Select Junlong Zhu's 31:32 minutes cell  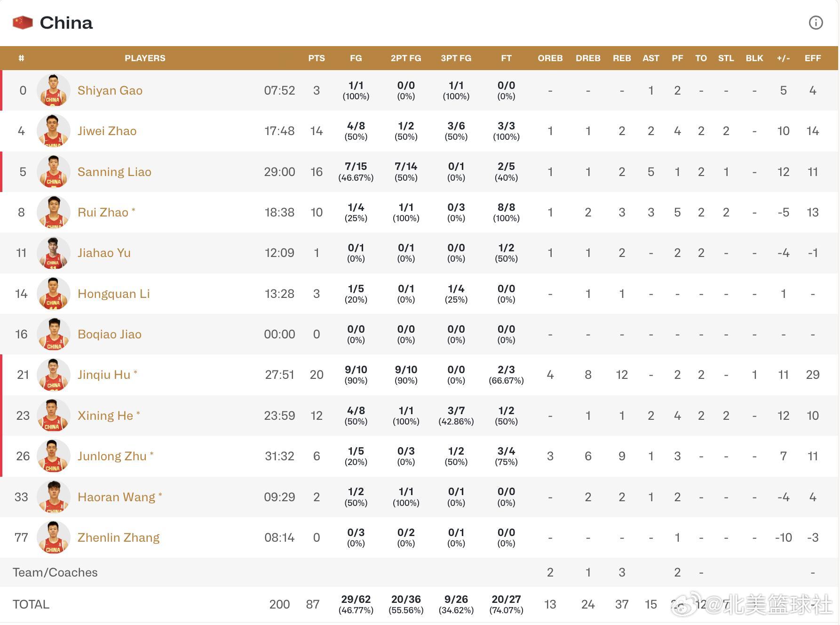tap(279, 456)
